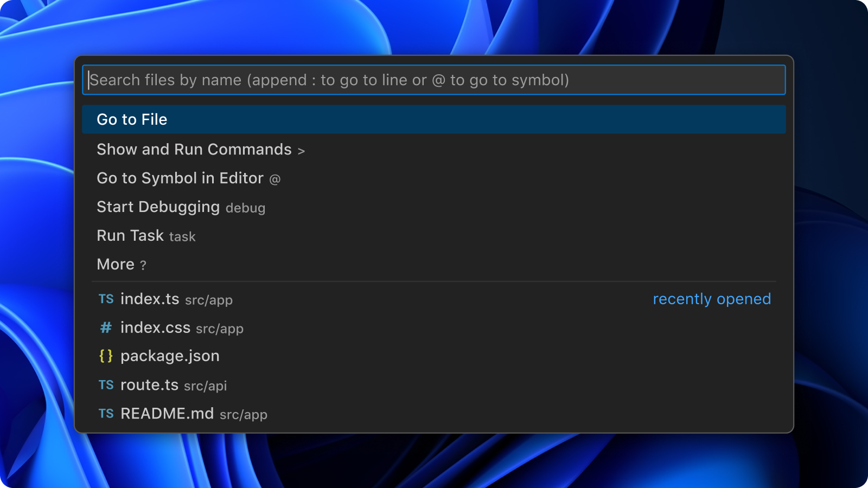Select Go to Symbol in Editor

(180, 178)
